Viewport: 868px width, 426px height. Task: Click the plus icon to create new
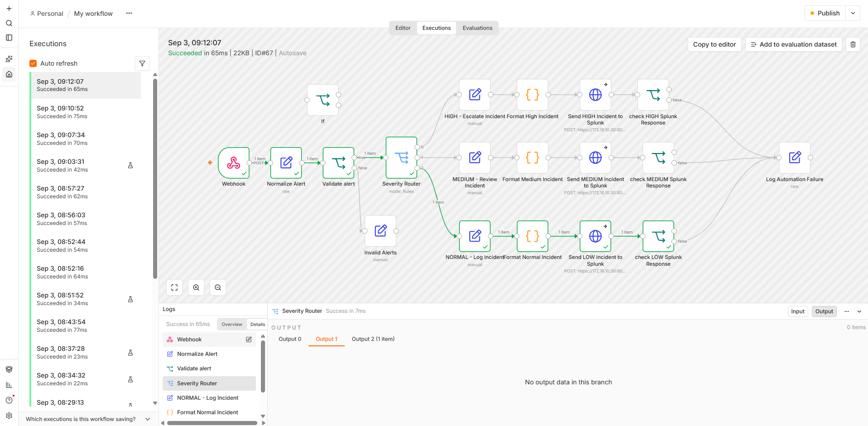(9, 9)
